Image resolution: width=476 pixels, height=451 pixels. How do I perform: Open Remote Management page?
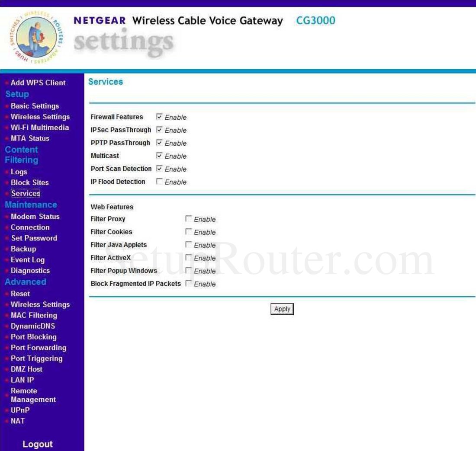click(33, 395)
